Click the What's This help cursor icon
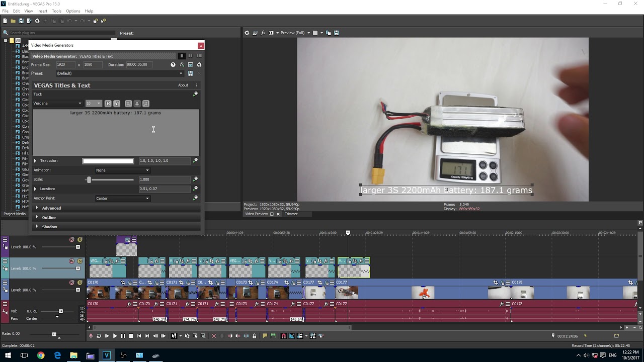 (103, 21)
